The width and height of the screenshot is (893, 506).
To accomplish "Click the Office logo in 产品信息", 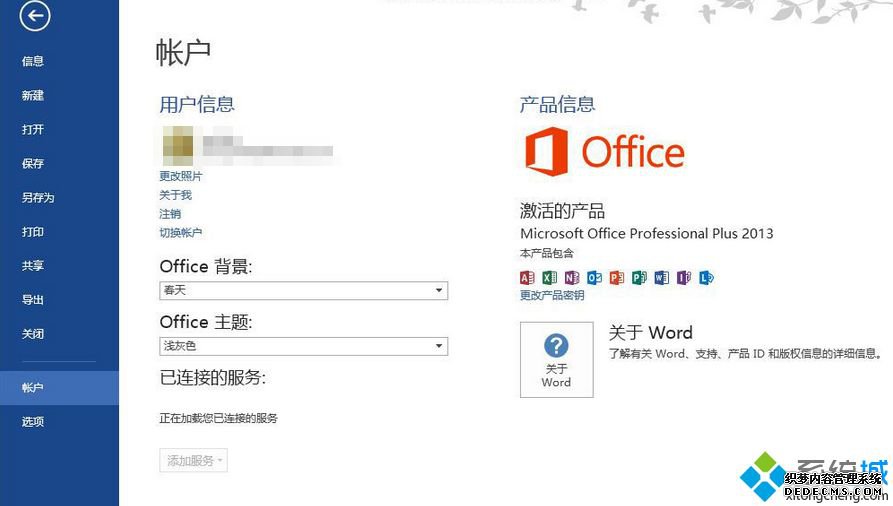I will click(x=604, y=151).
